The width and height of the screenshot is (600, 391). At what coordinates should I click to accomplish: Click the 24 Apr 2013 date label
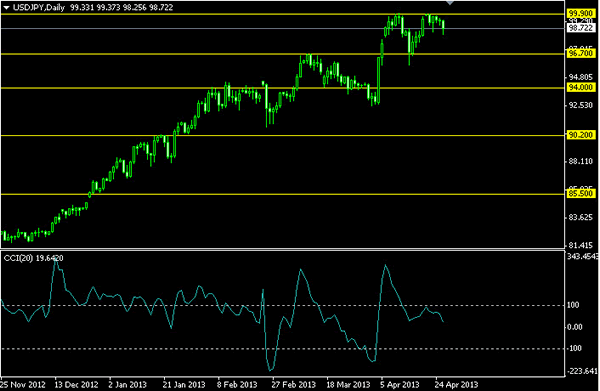456,384
